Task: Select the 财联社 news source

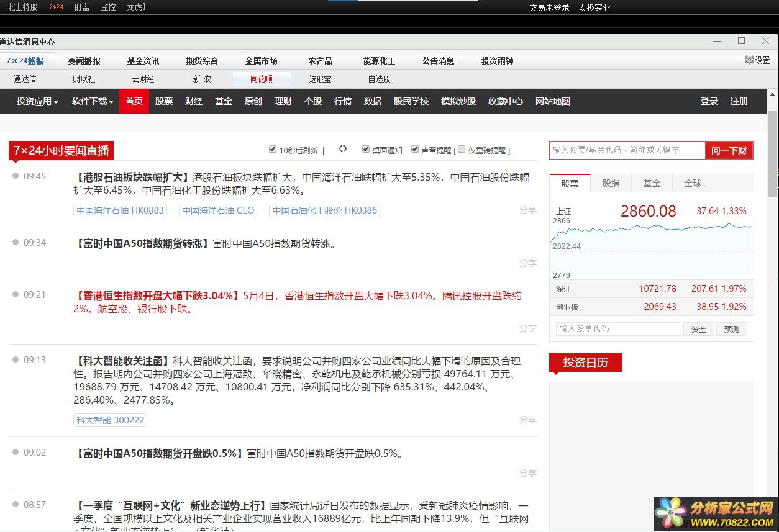Action: point(84,79)
